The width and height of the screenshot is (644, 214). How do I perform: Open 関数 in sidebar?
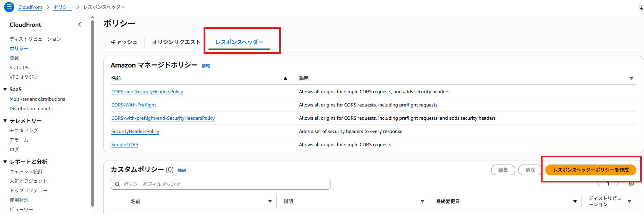coord(14,58)
